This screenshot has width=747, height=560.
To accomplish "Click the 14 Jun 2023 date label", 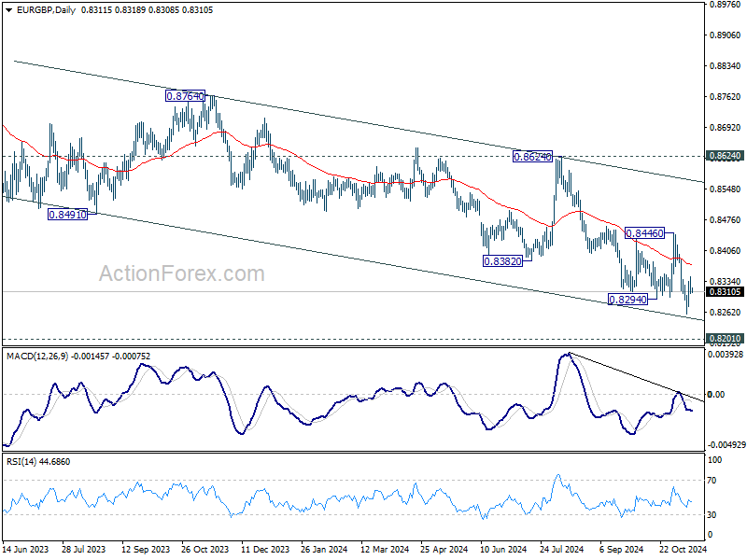I will 26,549.
